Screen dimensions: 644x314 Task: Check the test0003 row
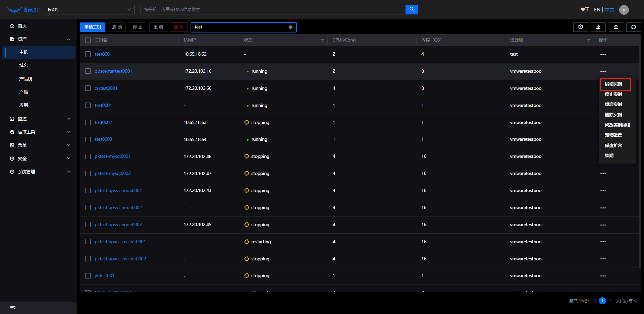click(x=88, y=139)
